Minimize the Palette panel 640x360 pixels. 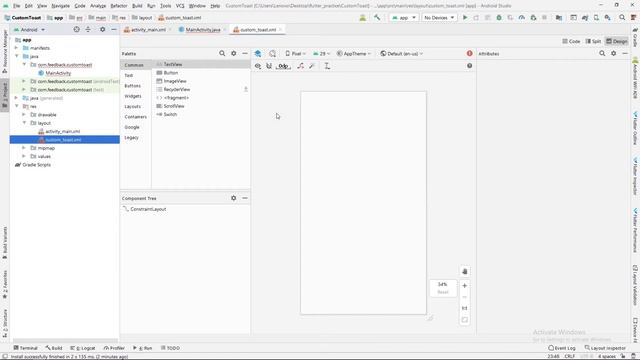[x=245, y=53]
